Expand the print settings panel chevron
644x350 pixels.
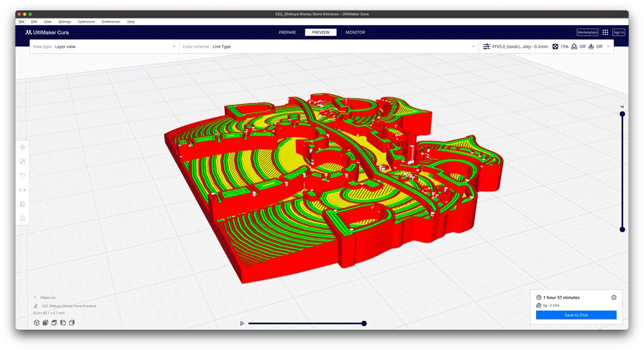click(608, 47)
